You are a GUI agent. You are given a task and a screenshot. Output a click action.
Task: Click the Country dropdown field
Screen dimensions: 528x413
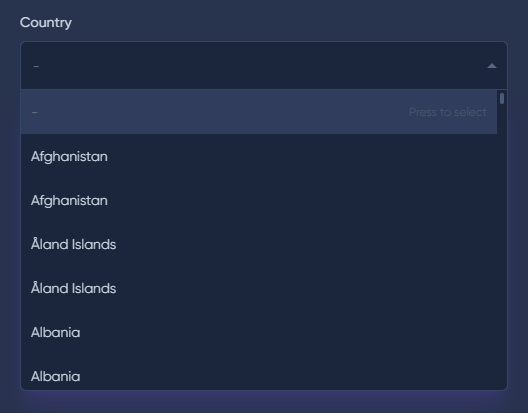coord(264,66)
